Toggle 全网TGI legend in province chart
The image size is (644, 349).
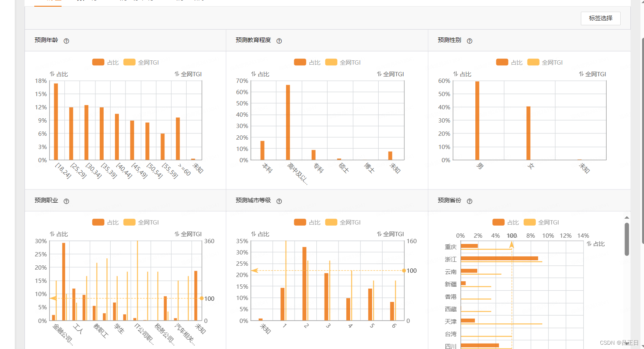coord(542,222)
